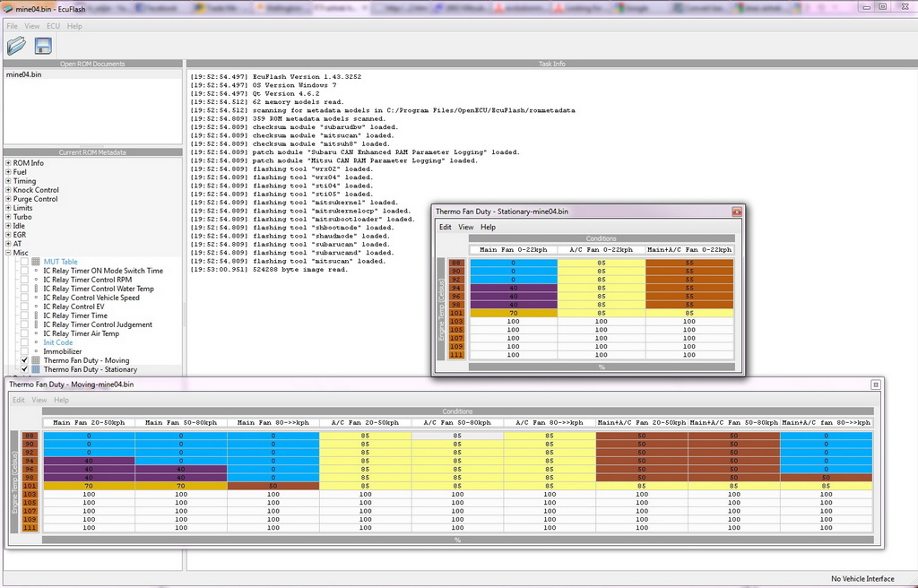Enable the Immobilizer checkbox
Screen dimensions: 918x588
tap(24, 351)
